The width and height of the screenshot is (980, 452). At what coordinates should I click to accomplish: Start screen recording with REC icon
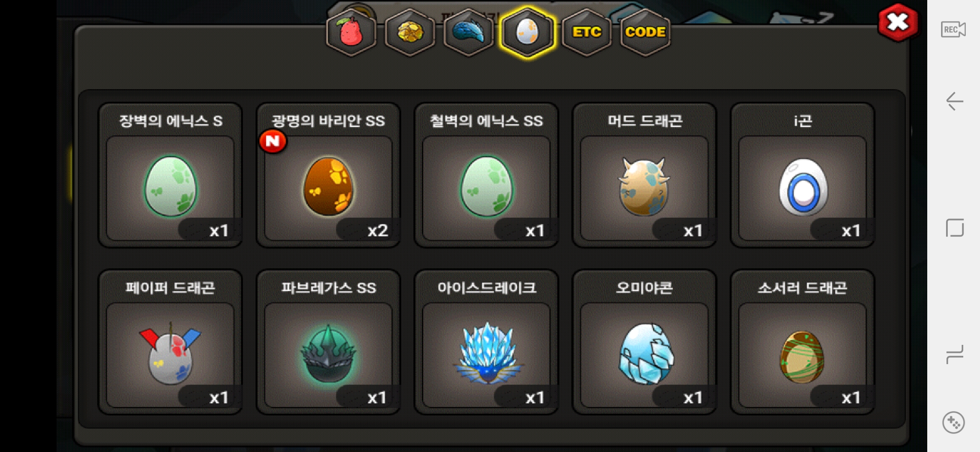[953, 29]
